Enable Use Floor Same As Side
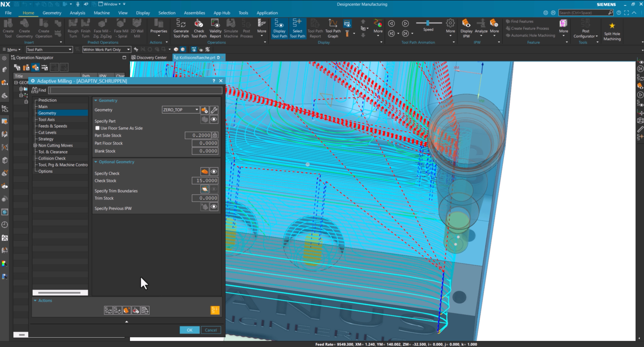Image resolution: width=644 pixels, height=347 pixels. [97, 128]
